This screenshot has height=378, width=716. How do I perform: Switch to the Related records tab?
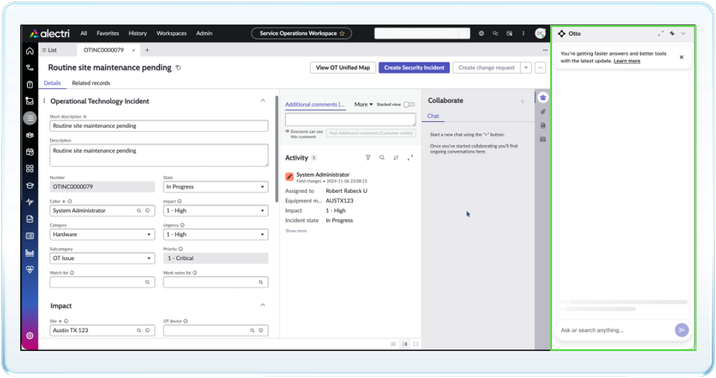click(x=91, y=83)
